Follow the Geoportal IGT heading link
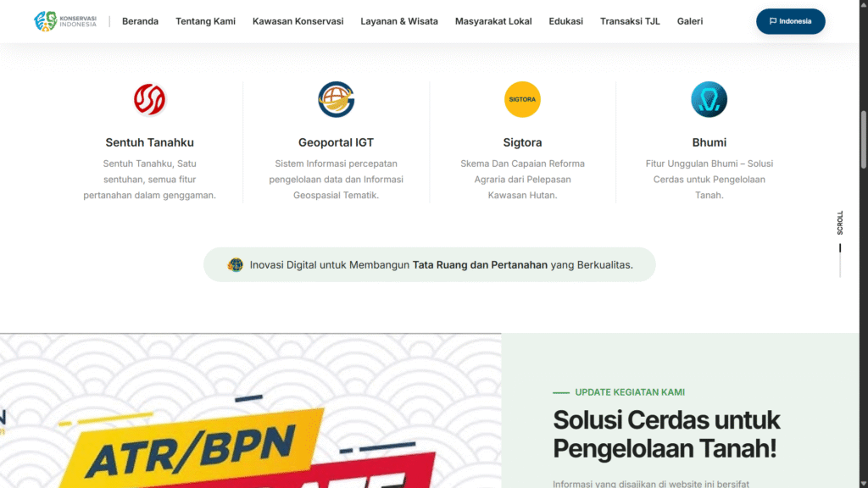868x488 pixels. coord(336,142)
